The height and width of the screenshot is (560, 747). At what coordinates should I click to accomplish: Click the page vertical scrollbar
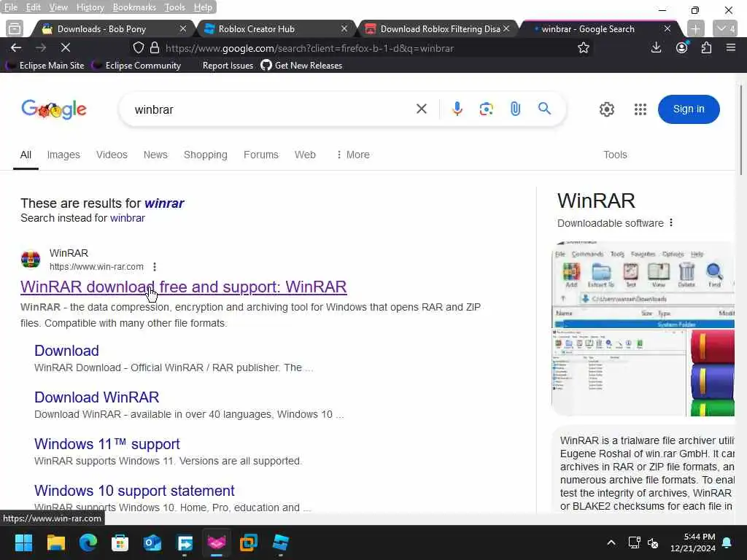(741, 131)
